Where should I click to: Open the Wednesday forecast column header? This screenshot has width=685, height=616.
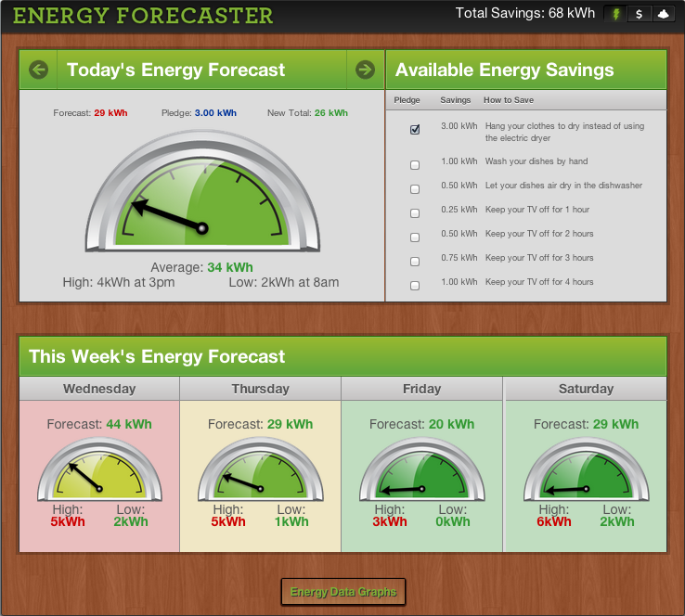[99, 389]
